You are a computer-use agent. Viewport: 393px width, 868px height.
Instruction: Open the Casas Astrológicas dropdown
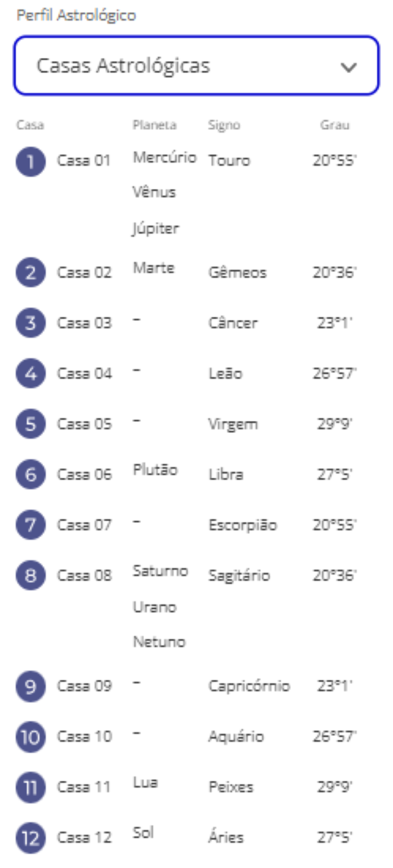pos(196,65)
